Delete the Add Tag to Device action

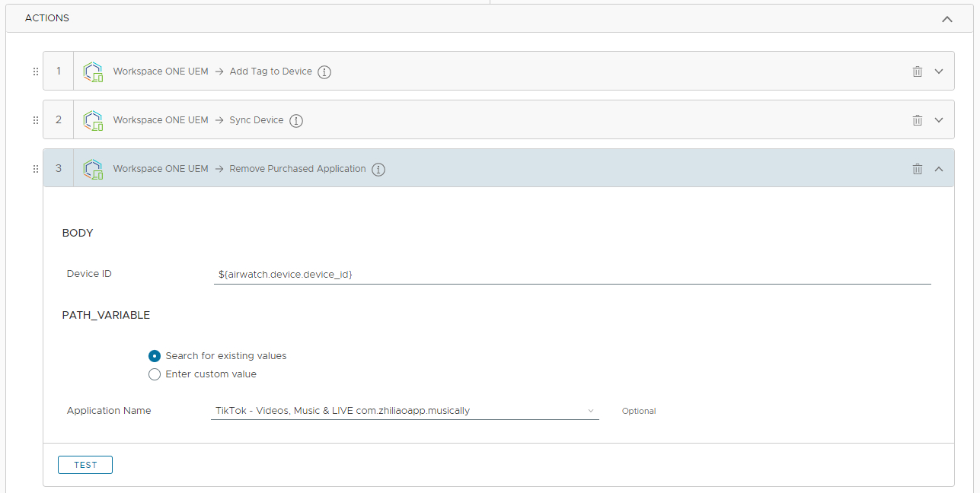pos(917,72)
